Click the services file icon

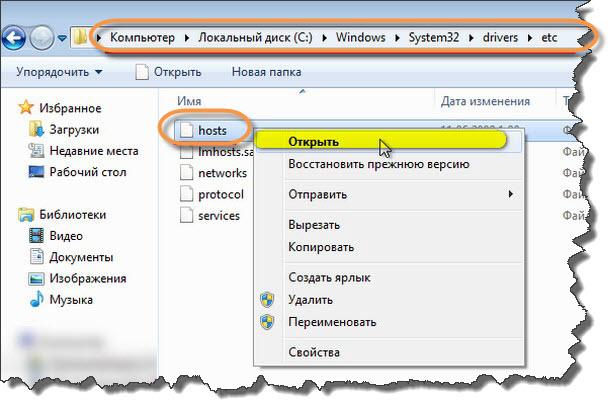click(x=186, y=215)
